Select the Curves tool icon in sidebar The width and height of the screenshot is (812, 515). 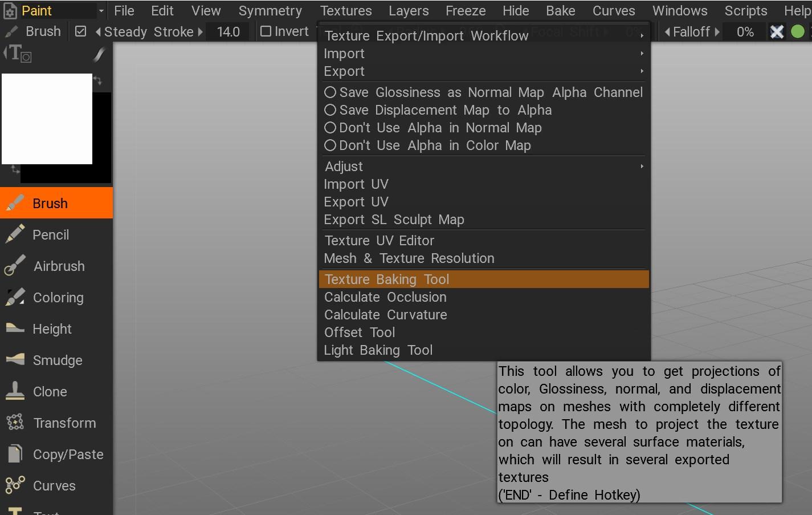click(15, 485)
